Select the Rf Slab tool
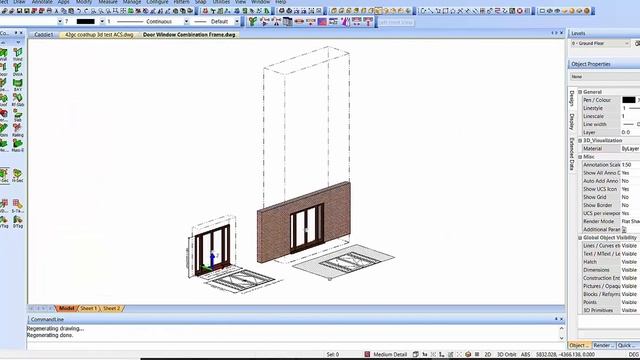Viewport: 640px width, 360px height. [x=18, y=100]
